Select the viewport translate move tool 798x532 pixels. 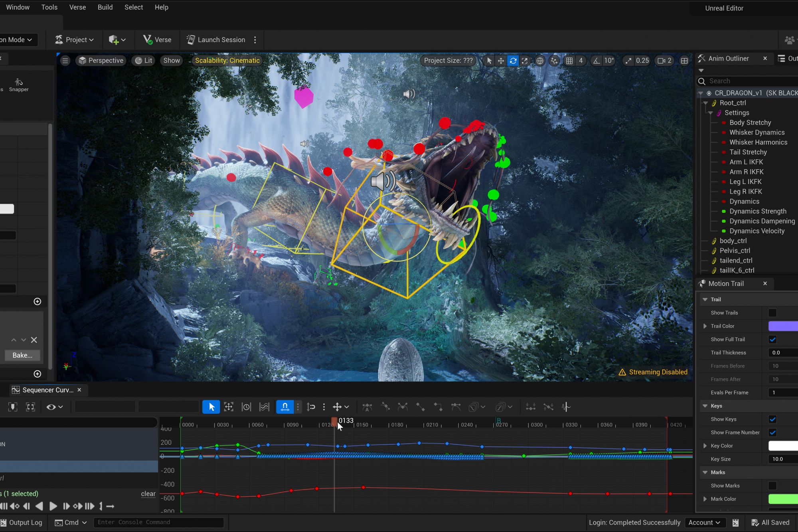[x=501, y=61]
